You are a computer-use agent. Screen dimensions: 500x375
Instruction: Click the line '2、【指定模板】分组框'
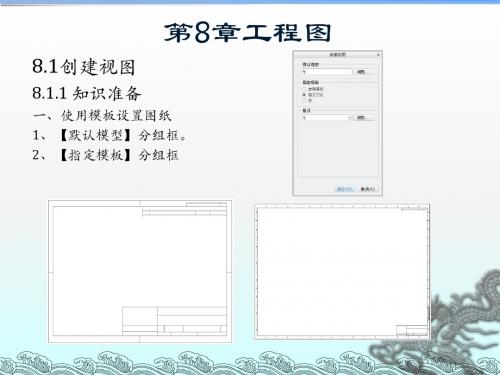[106, 155]
